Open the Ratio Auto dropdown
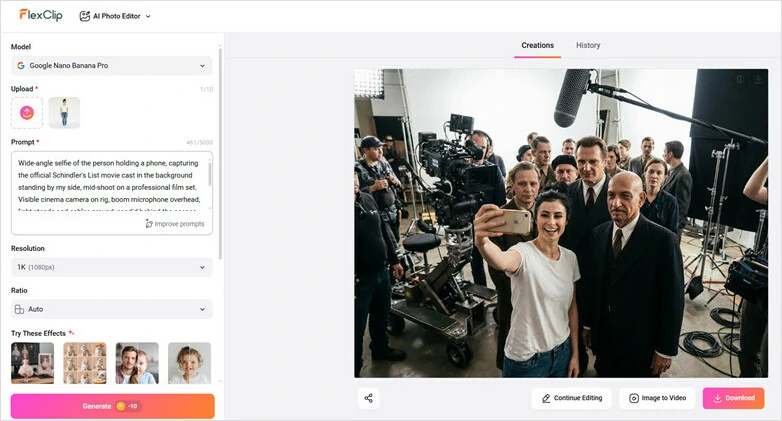Viewport: 782px width, 421px height. 112,309
